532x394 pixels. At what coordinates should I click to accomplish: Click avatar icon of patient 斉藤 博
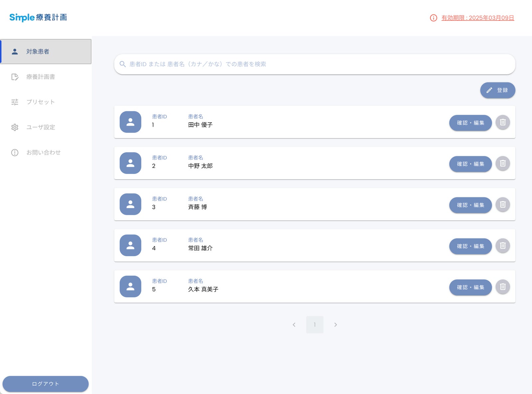tap(130, 204)
